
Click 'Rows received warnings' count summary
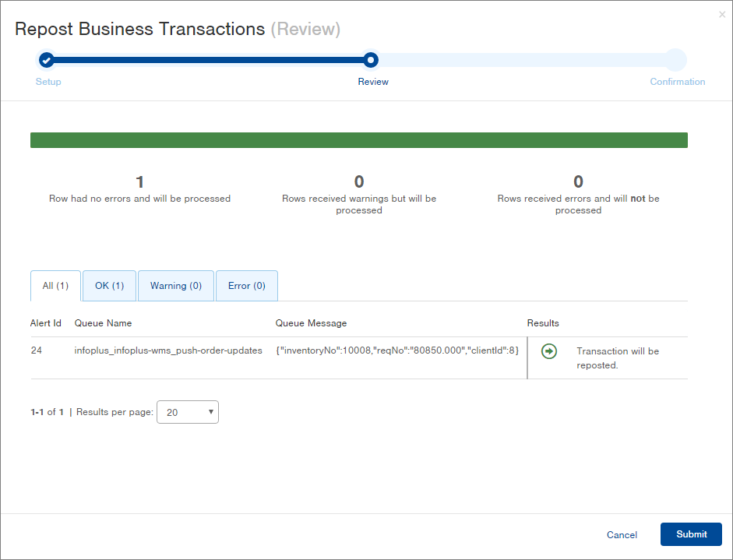[x=359, y=194]
